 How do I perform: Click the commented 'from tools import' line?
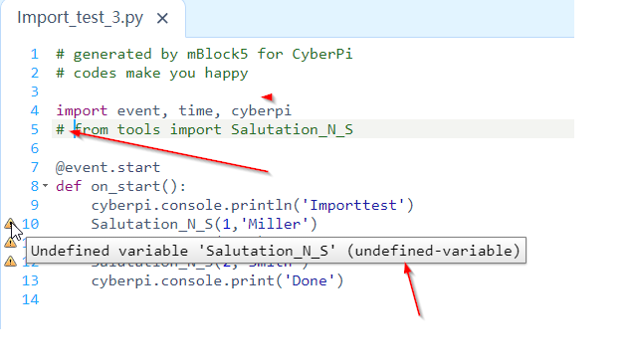[x=205, y=129]
